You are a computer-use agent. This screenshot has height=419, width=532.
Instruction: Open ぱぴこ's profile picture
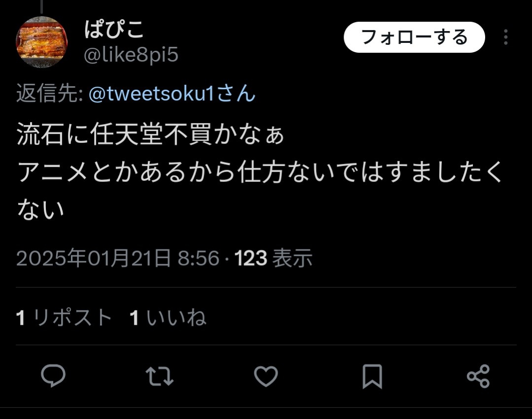(42, 42)
